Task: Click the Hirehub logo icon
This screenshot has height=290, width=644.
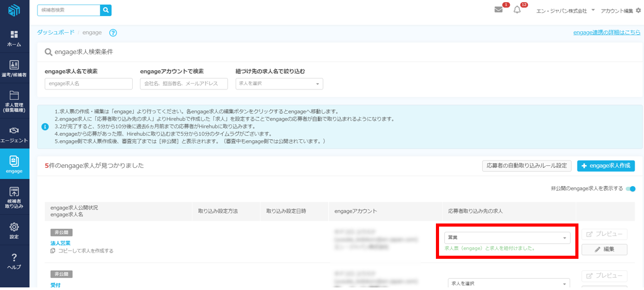Action: coord(14,10)
